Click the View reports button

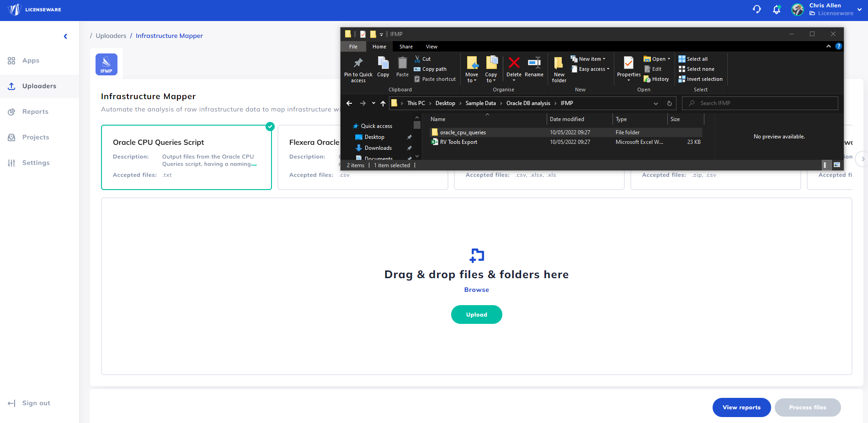click(741, 407)
